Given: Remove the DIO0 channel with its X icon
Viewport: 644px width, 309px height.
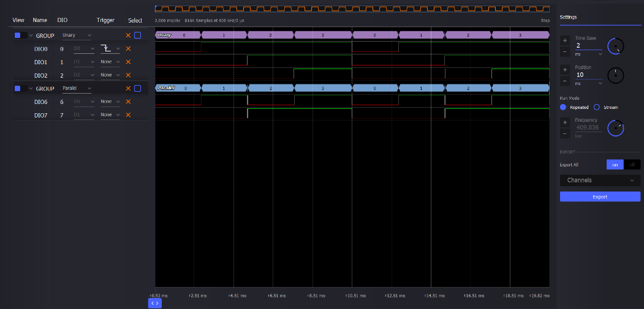Looking at the screenshot, I should point(128,49).
